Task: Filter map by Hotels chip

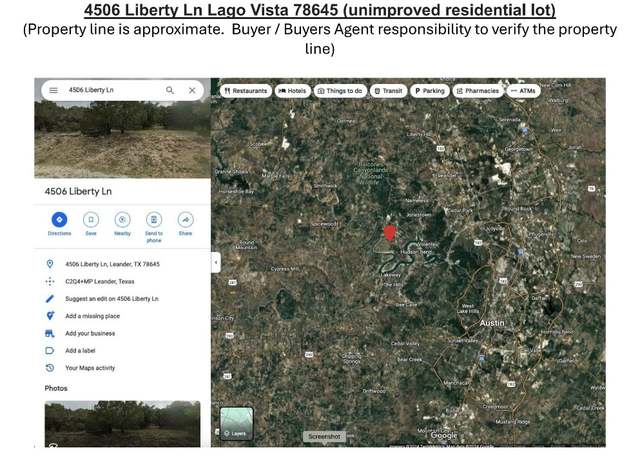Action: (292, 91)
